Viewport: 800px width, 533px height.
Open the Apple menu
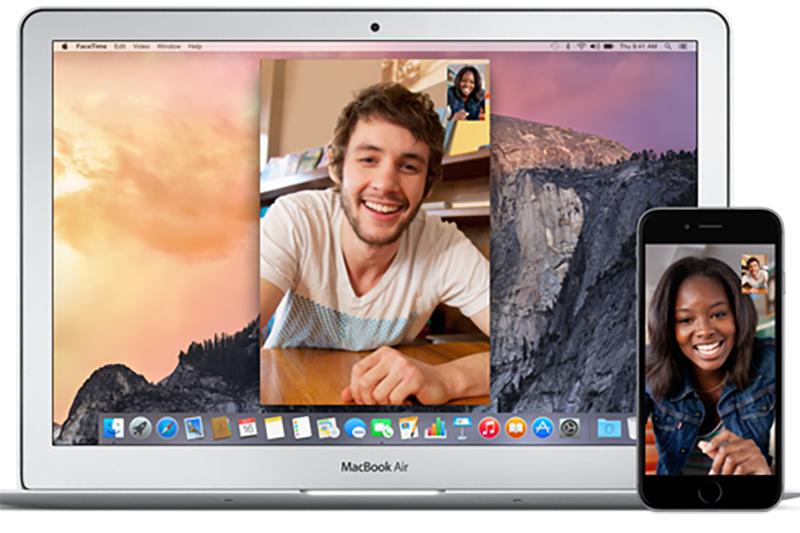65,46
